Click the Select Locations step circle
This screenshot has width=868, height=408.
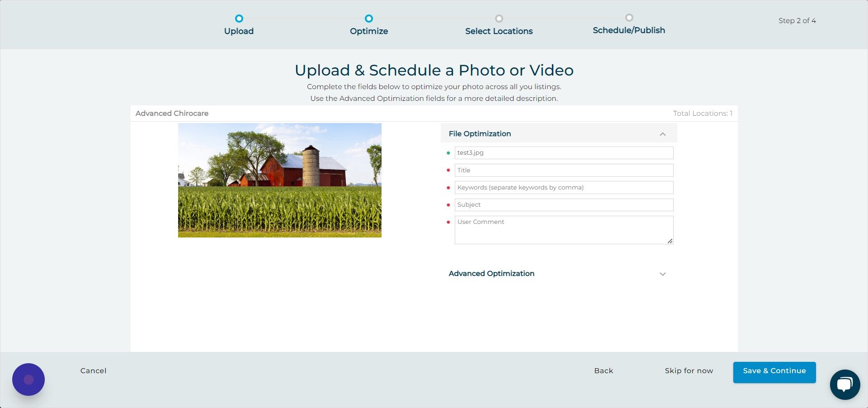click(x=499, y=19)
